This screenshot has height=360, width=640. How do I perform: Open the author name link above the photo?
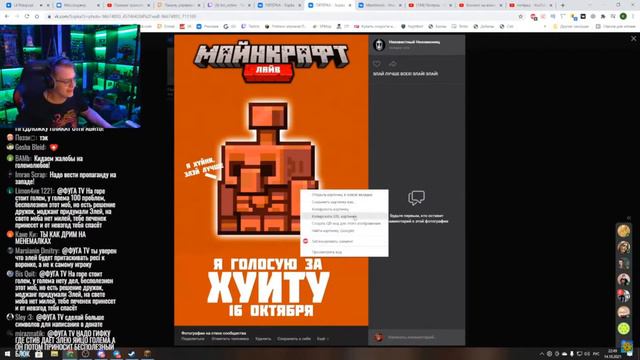click(414, 42)
